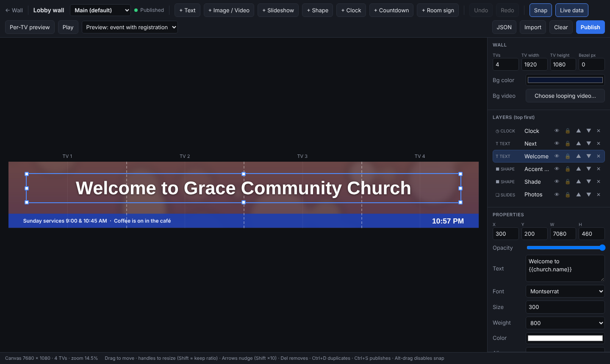Open Per-TV preview
The height and width of the screenshot is (364, 610).
pos(30,27)
